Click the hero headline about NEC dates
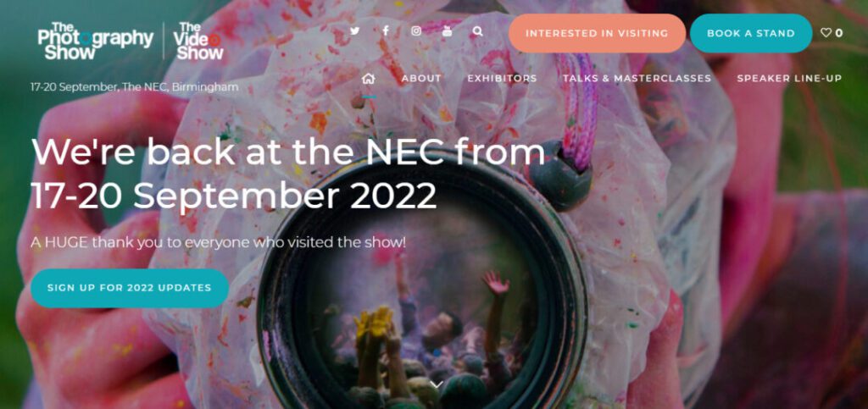Viewport: 868px width, 409px height. (x=288, y=173)
